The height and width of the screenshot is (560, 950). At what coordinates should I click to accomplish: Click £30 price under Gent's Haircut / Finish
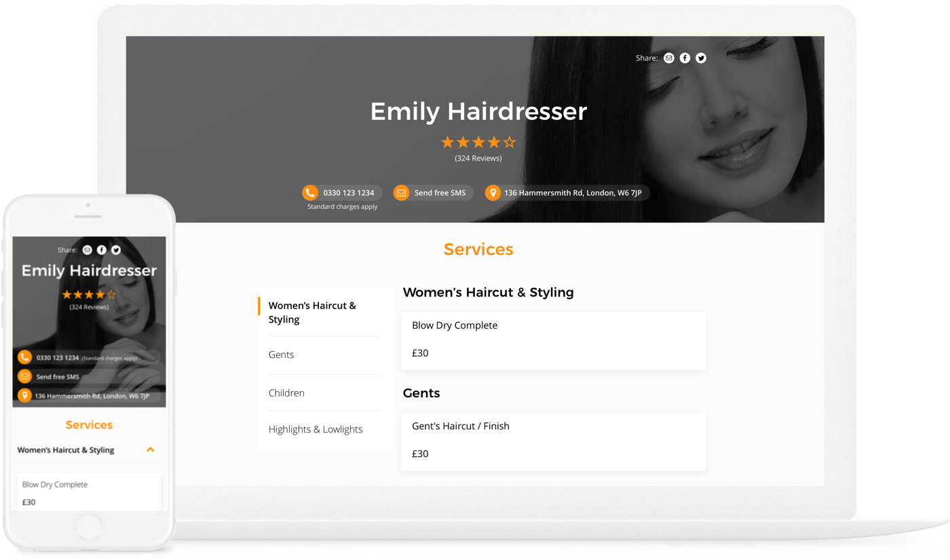coord(420,454)
